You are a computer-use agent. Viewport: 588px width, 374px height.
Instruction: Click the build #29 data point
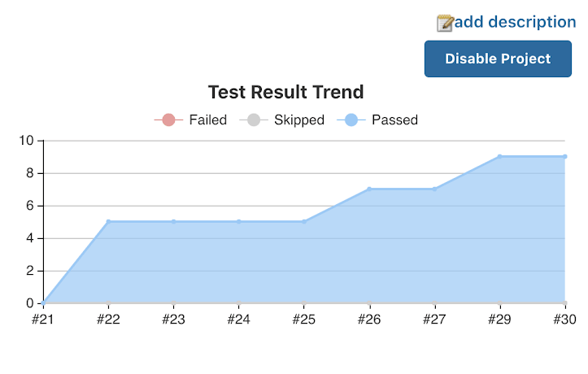[499, 156]
